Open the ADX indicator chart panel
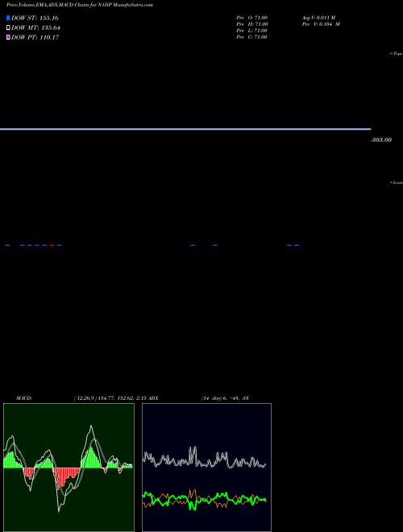 (206, 468)
